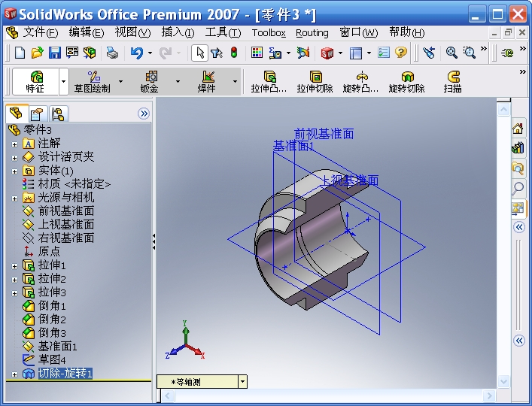Expand the 拉伸1 feature node
Image resolution: width=532 pixels, height=406 pixels.
tap(14, 266)
